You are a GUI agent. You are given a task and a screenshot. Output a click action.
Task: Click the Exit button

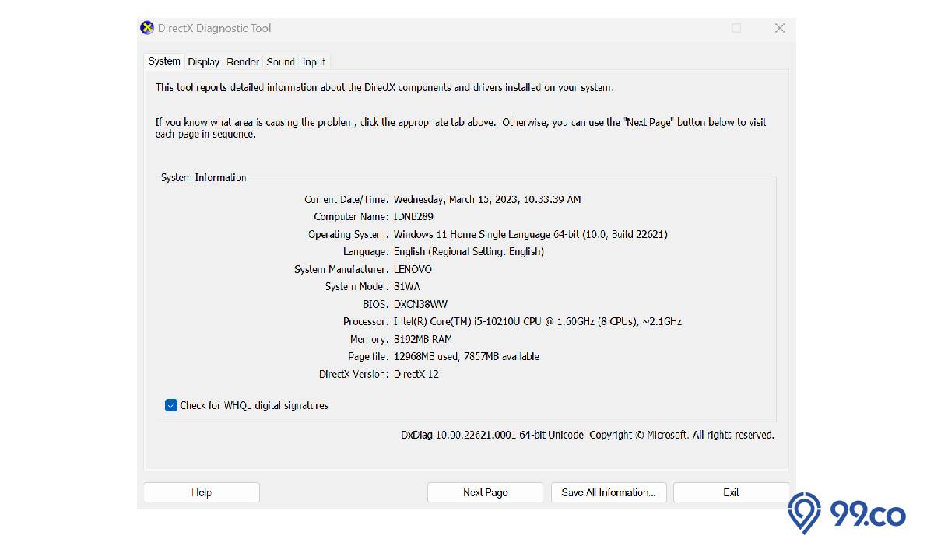point(732,492)
